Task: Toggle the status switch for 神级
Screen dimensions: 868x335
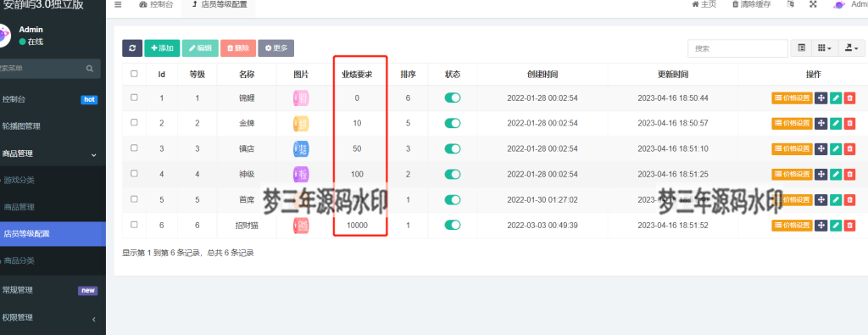Action: (x=453, y=175)
